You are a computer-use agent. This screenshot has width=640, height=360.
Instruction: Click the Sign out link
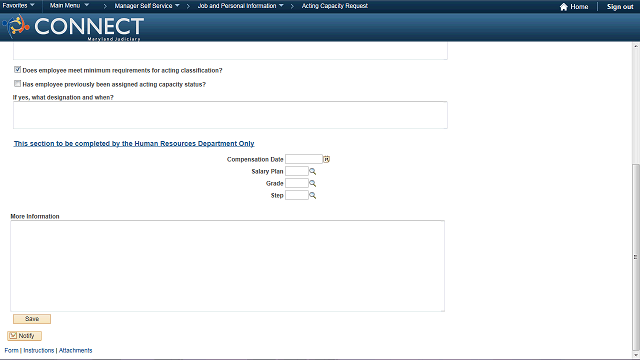point(620,7)
